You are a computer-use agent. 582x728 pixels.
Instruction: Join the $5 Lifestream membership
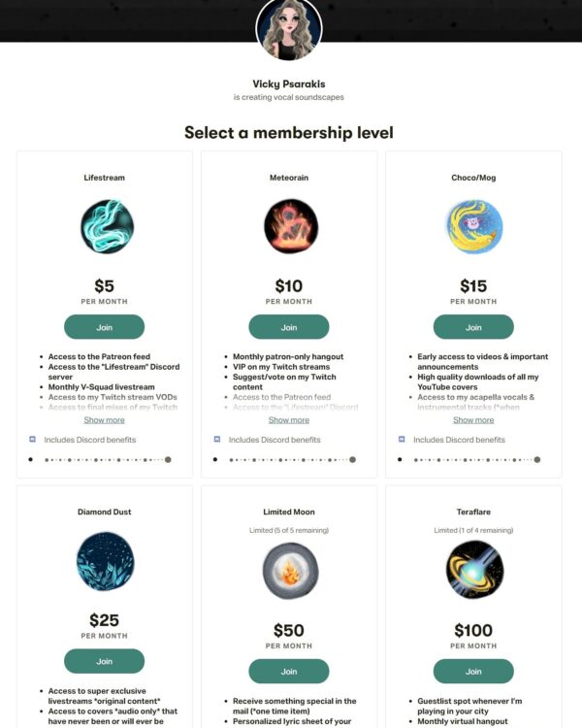pyautogui.click(x=105, y=327)
